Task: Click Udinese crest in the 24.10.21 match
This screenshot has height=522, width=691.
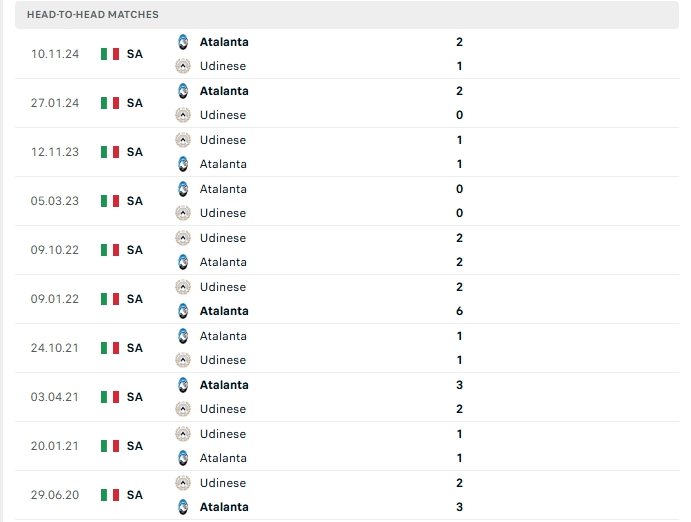Action: pyautogui.click(x=183, y=360)
